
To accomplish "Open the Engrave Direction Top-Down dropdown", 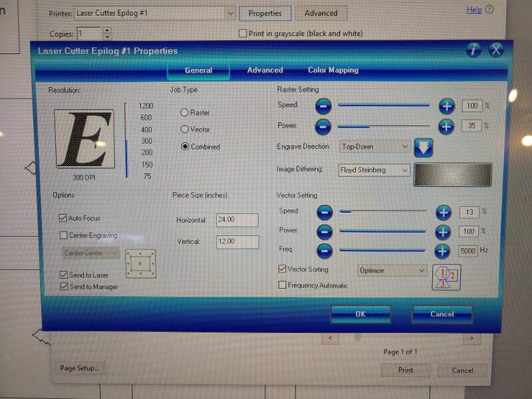I will pyautogui.click(x=374, y=146).
